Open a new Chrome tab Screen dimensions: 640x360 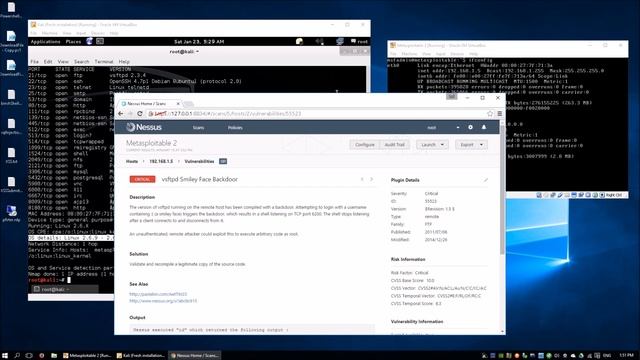(x=188, y=104)
